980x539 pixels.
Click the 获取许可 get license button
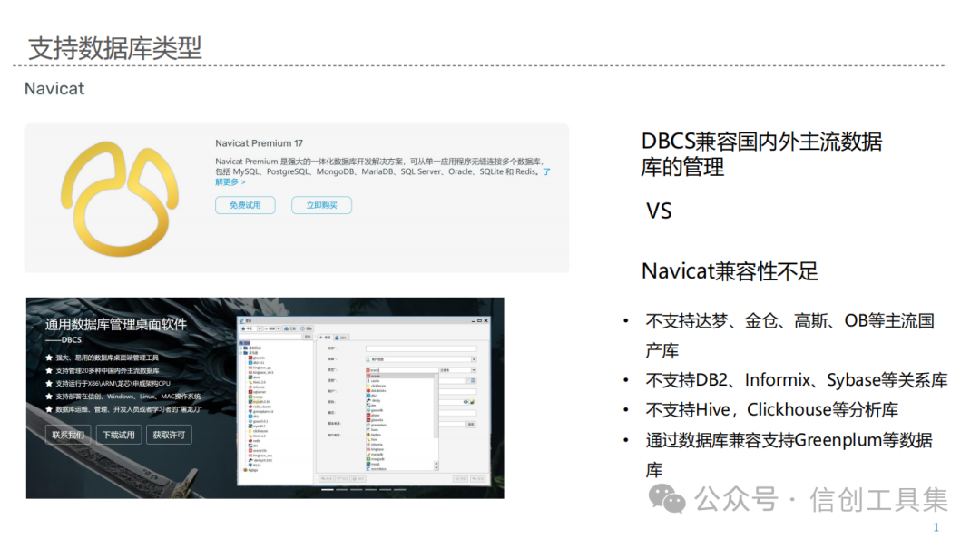169,435
